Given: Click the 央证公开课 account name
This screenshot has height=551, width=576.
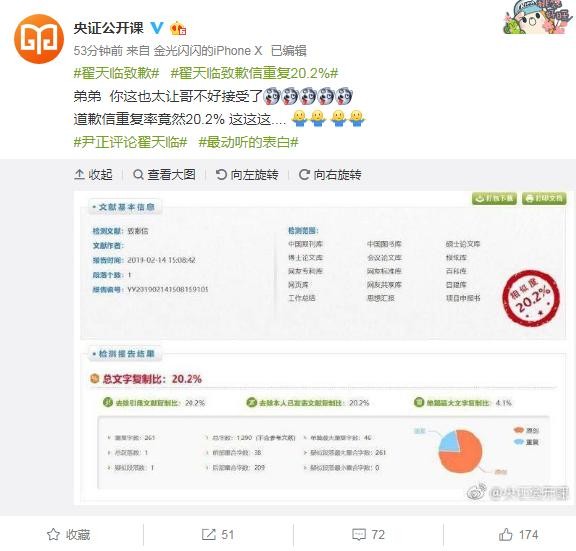Looking at the screenshot, I should (x=108, y=28).
